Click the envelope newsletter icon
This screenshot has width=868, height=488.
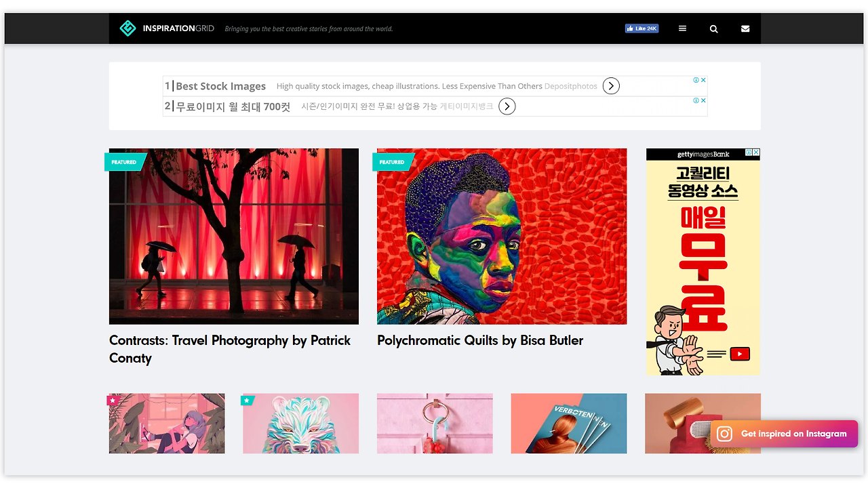745,28
